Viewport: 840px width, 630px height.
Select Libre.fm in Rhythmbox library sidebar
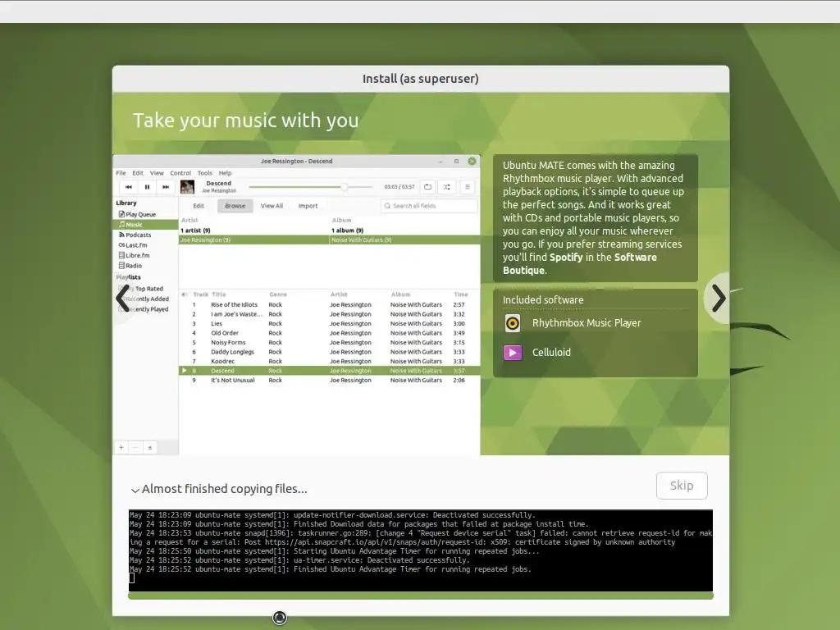coord(145,256)
